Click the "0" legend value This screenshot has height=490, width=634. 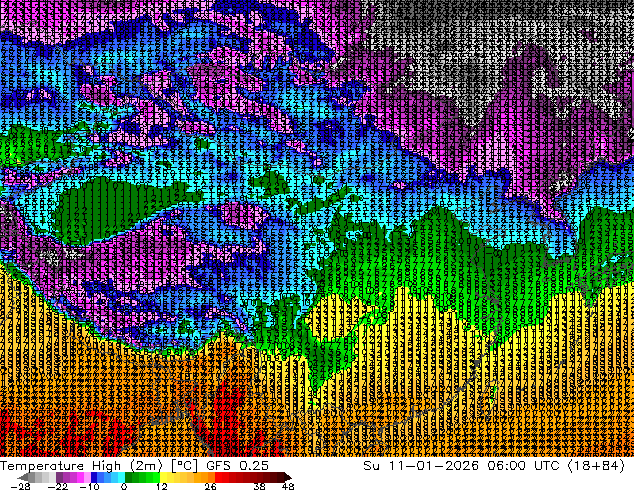tap(124, 486)
